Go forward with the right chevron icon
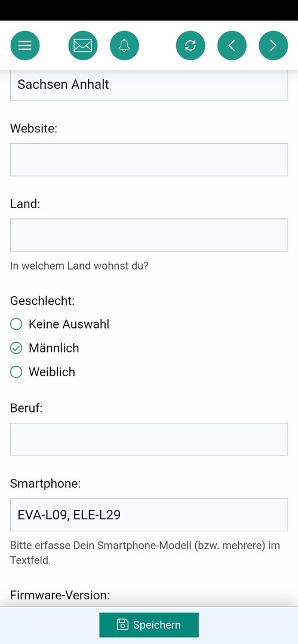 point(274,45)
